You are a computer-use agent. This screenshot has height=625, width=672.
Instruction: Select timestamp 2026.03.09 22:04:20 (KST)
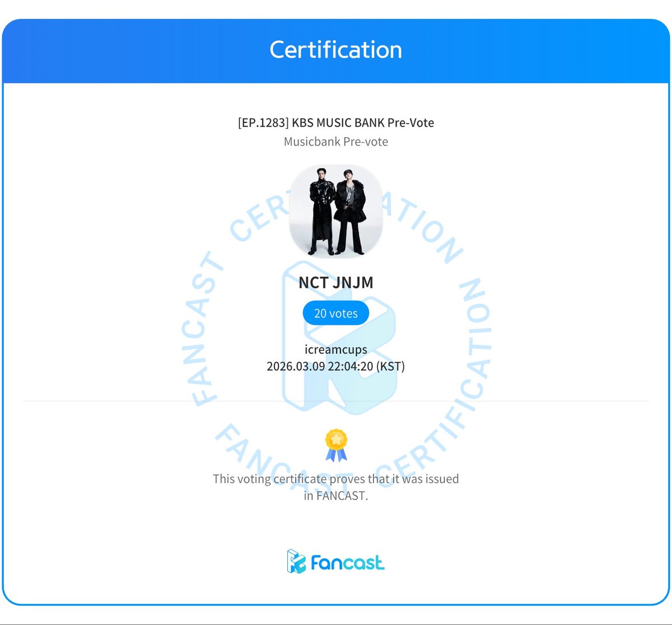336,367
